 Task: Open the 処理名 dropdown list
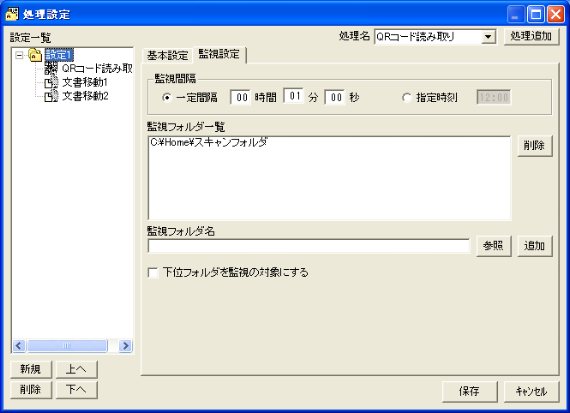tap(488, 37)
